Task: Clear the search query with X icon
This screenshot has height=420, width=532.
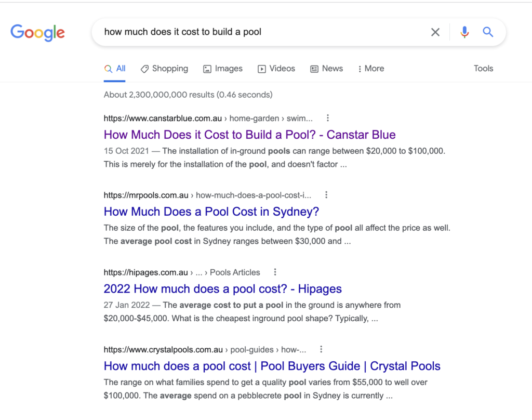Action: pyautogui.click(x=435, y=32)
